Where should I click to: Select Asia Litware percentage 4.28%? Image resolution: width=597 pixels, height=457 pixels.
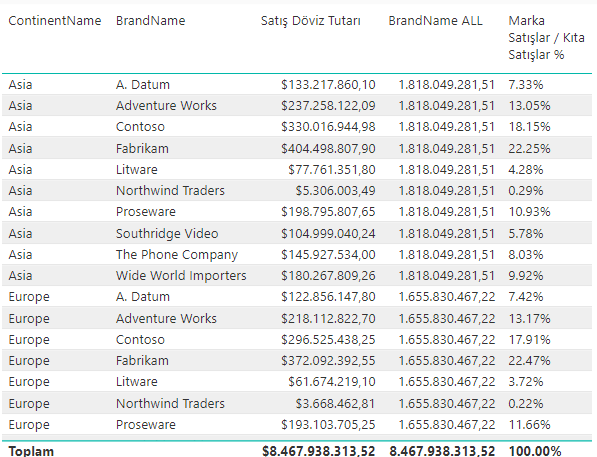[525, 169]
